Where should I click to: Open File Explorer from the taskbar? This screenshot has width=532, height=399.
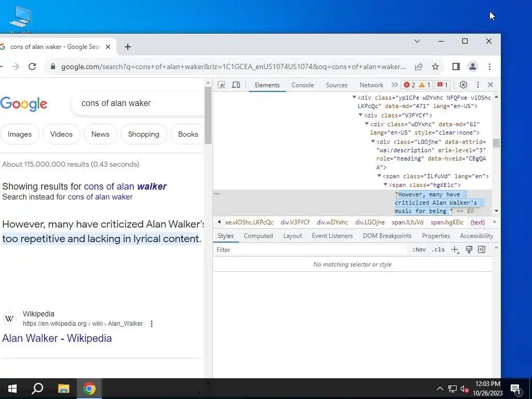pyautogui.click(x=63, y=389)
